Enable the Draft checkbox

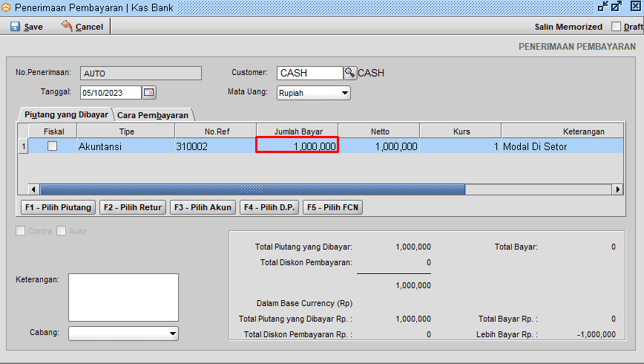tap(616, 26)
